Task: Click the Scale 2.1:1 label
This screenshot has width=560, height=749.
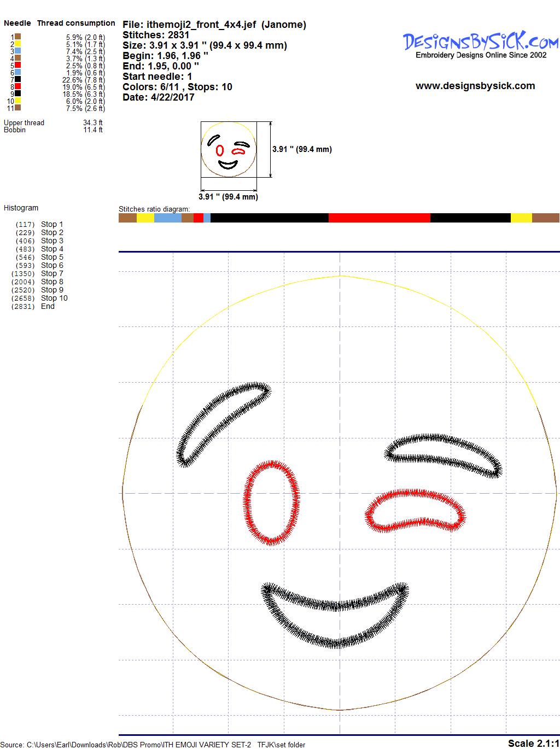Action: pyautogui.click(x=533, y=743)
